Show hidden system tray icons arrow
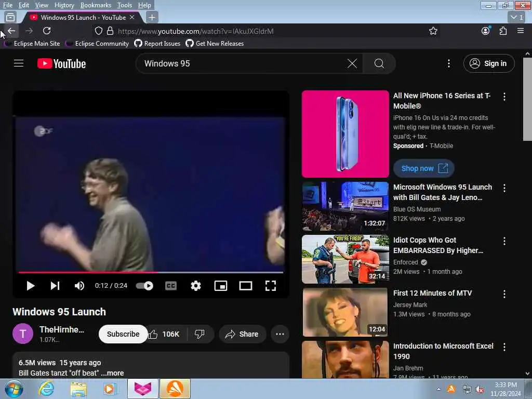The width and height of the screenshot is (532, 399). coord(438,389)
